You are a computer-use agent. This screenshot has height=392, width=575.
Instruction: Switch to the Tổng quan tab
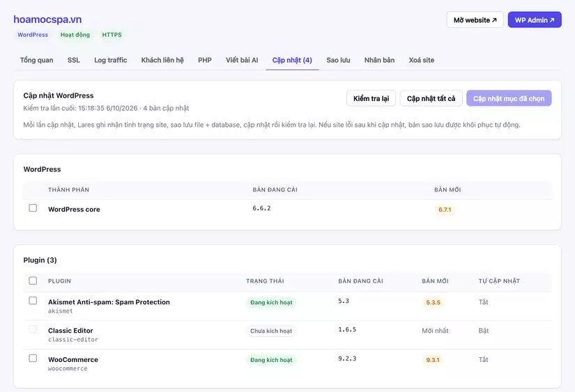37,60
